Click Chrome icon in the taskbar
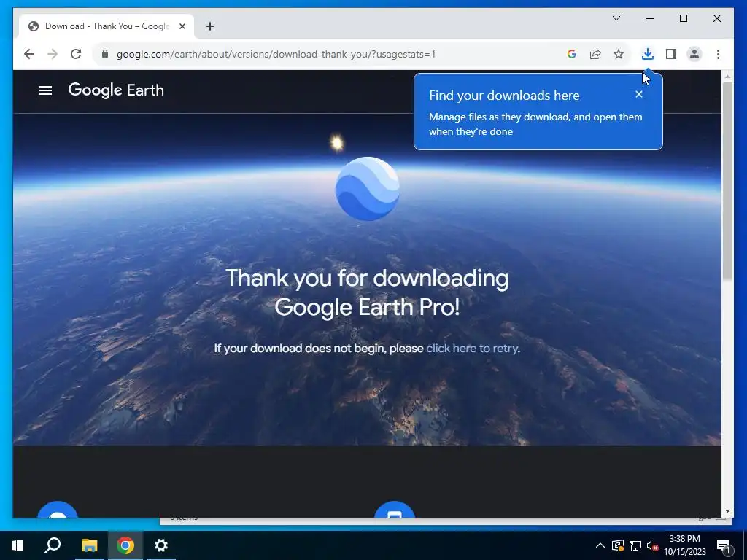This screenshot has height=560, width=747. click(125, 545)
